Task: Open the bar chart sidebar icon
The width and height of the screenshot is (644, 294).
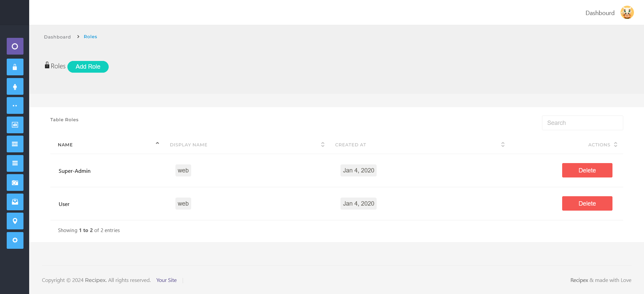Action: 15,125
